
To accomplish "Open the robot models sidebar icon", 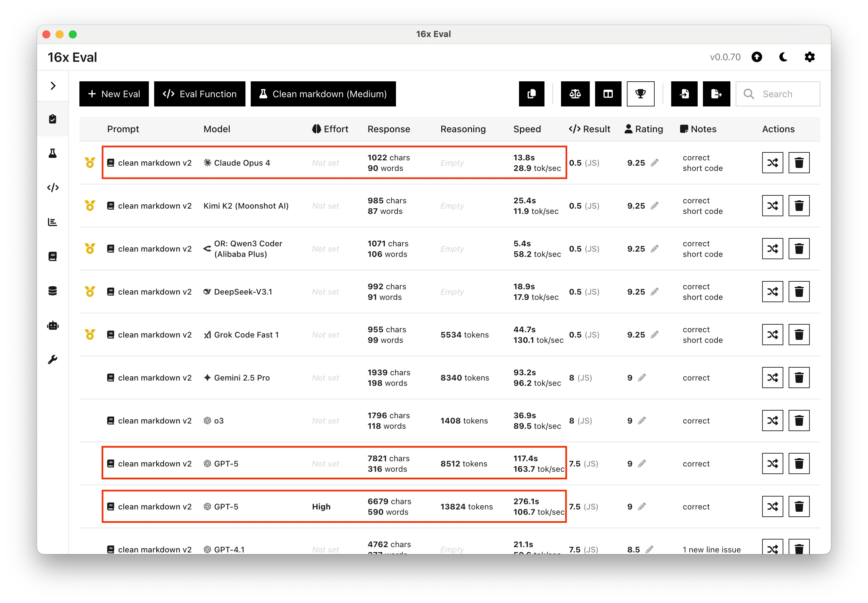I will (x=53, y=325).
